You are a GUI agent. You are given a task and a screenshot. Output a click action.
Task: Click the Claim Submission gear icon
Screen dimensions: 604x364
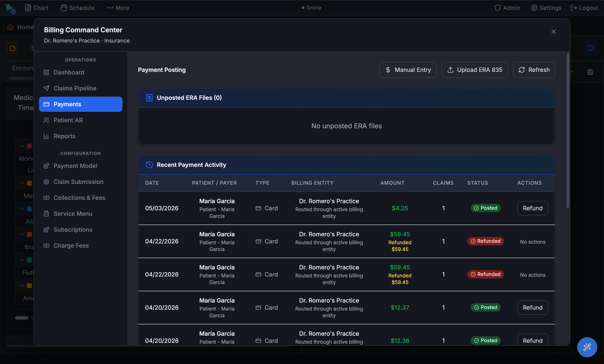(x=46, y=182)
